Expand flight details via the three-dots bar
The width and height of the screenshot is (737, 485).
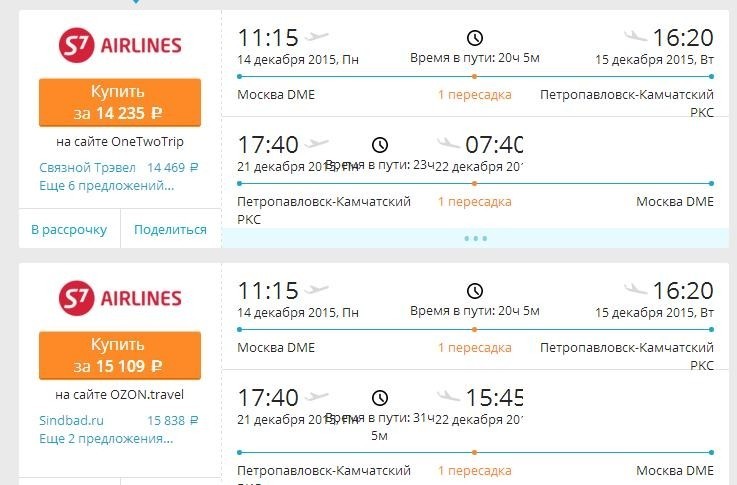475,238
